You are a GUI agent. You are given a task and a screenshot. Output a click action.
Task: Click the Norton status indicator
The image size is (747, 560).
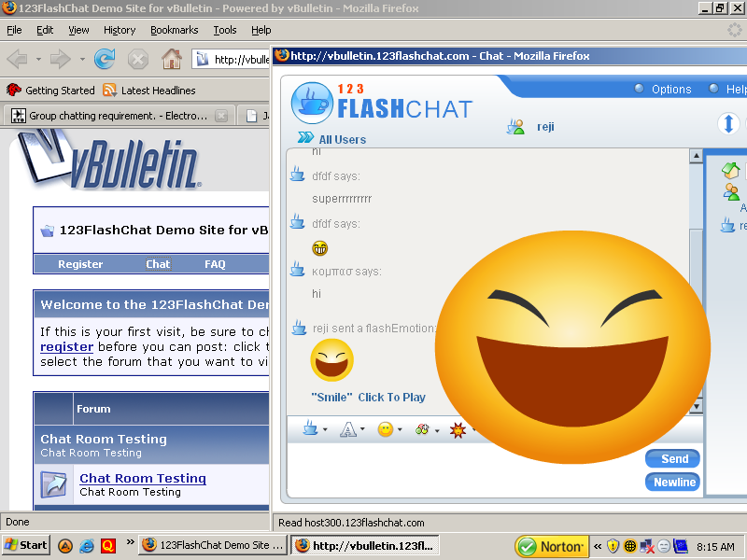[x=552, y=546]
